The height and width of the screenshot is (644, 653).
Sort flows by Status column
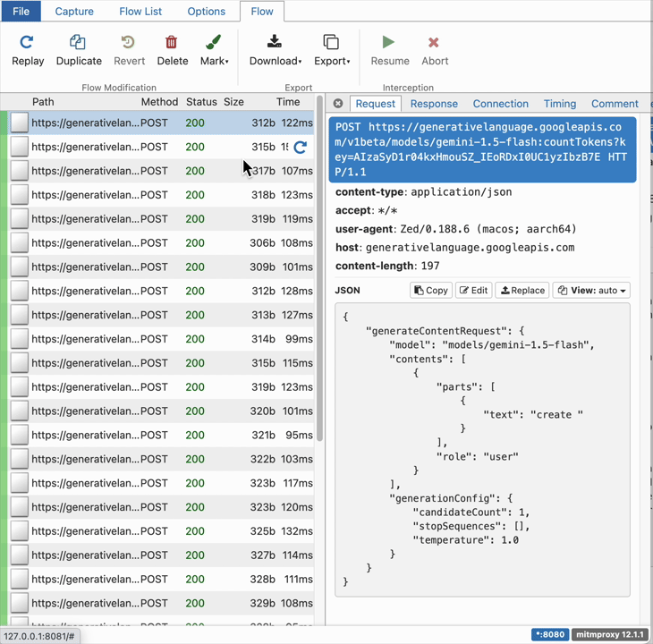click(x=201, y=102)
